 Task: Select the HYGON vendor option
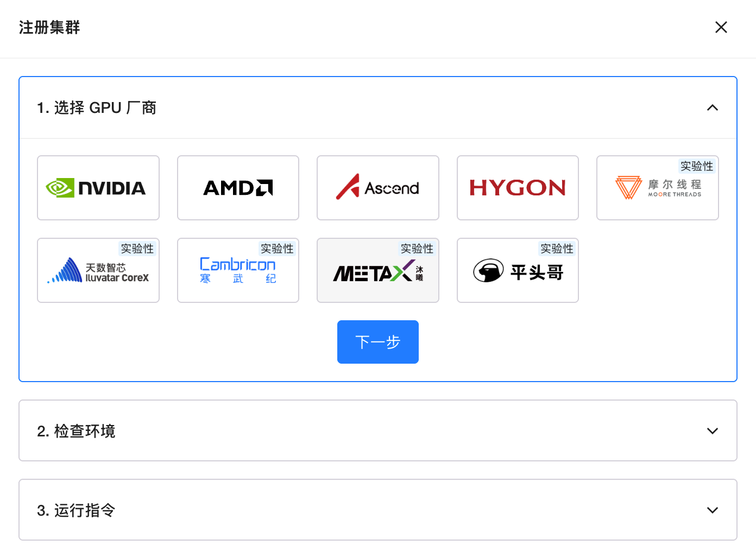[518, 188]
